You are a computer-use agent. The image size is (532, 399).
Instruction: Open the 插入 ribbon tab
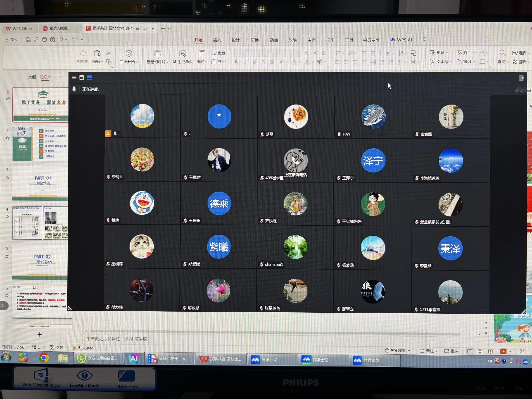(x=217, y=40)
